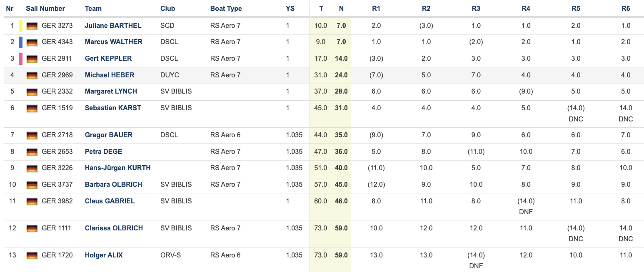Screen dimensions: 644x272
Task: Open Clarissa OLBRICH team link
Action: (114, 228)
